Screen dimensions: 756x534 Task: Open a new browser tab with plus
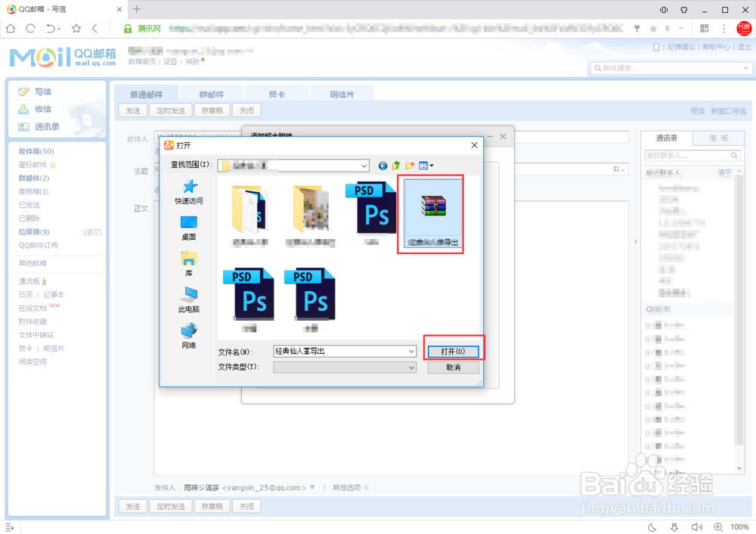pyautogui.click(x=136, y=8)
